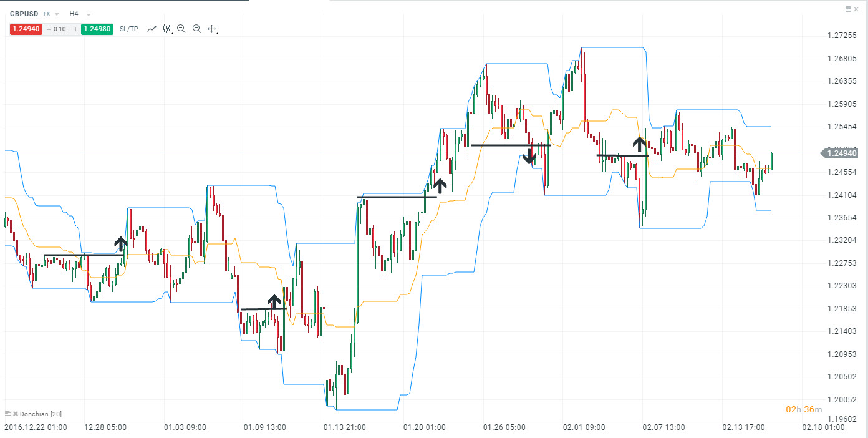
Task: Click the green buy price 1.24980
Action: (x=97, y=29)
